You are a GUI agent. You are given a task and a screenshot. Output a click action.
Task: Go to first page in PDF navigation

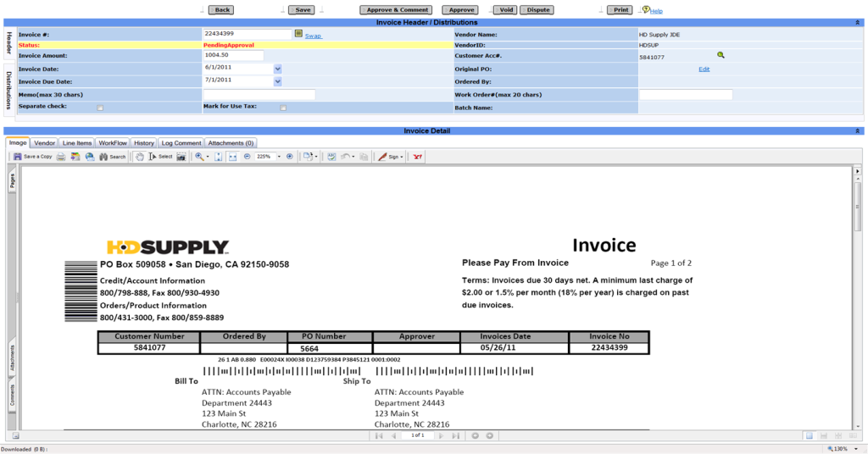(379, 435)
